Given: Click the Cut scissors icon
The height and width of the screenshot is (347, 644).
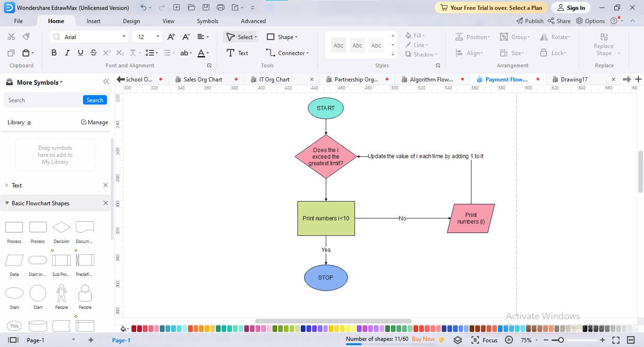Looking at the screenshot, I should pyautogui.click(x=11, y=37).
